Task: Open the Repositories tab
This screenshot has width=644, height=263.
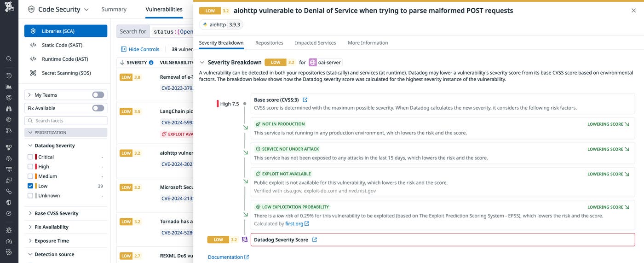Action: point(269,43)
